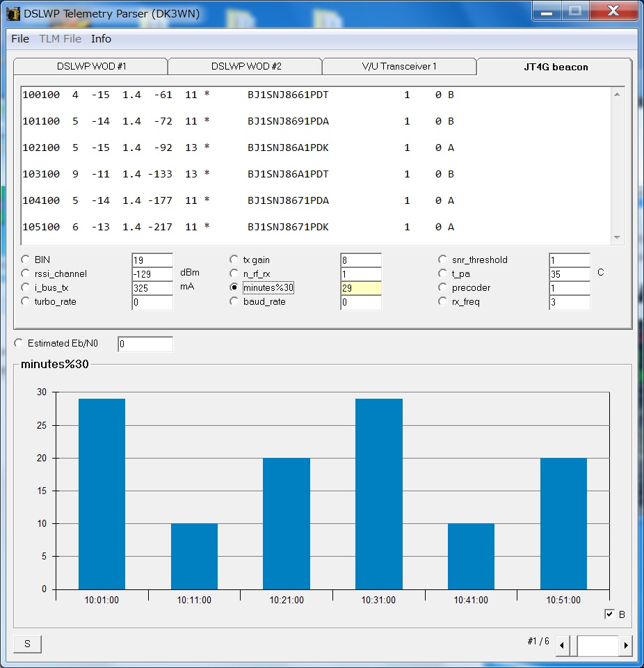
Task: Click the chart bar at 10:01:00
Action: [x=102, y=494]
